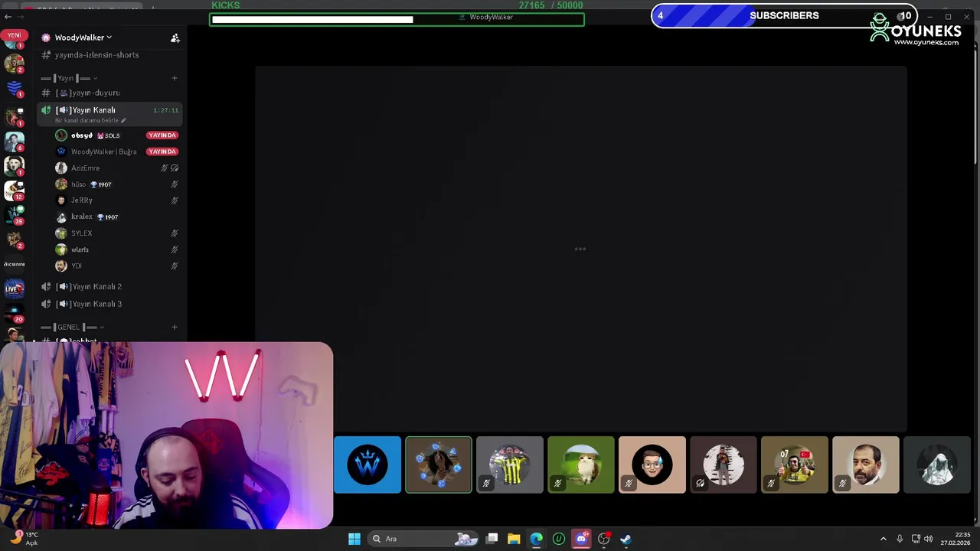The width and height of the screenshot is (980, 551).
Task: Open the LIVE server icon
Action: 14,289
